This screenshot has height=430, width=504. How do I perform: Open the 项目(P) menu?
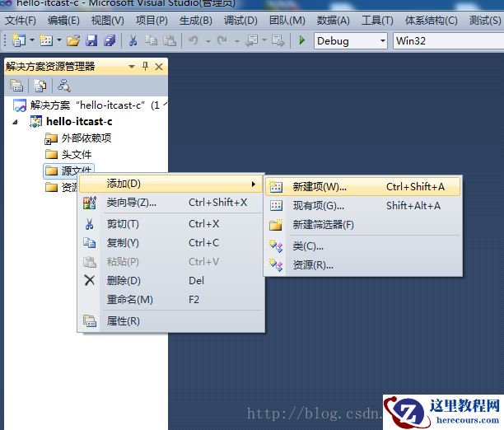click(x=152, y=21)
